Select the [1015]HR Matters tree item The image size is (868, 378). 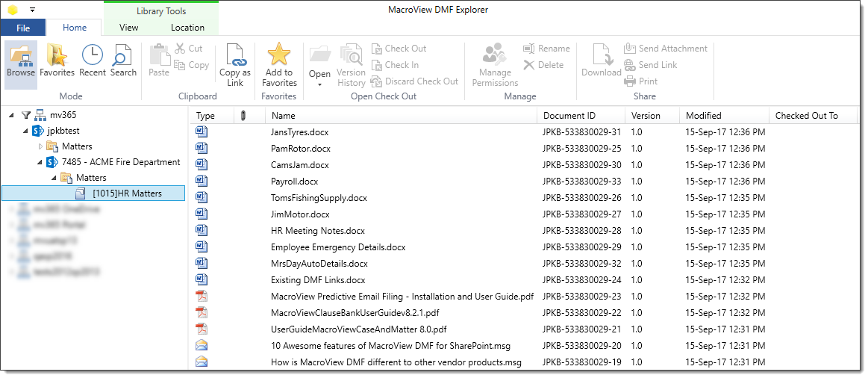93,193
